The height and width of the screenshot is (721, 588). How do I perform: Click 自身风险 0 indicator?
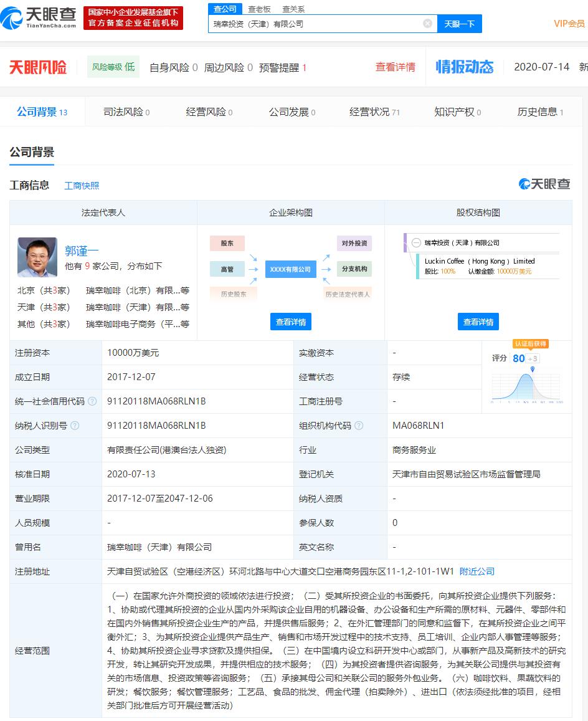(174, 67)
